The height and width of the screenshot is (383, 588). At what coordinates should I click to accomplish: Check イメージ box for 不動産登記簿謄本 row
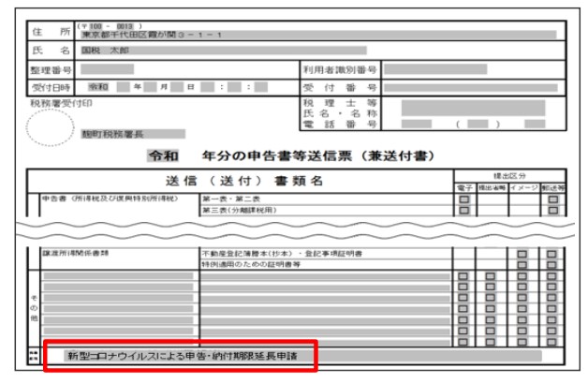point(522,254)
